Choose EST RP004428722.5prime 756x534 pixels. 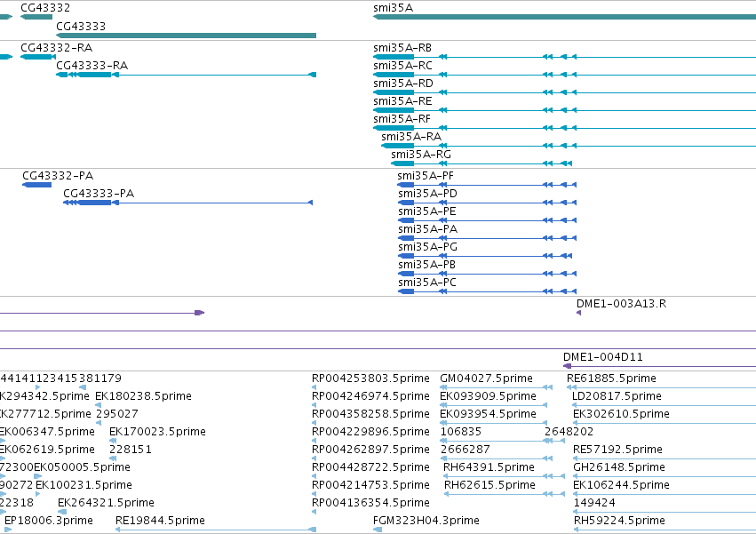point(370,468)
